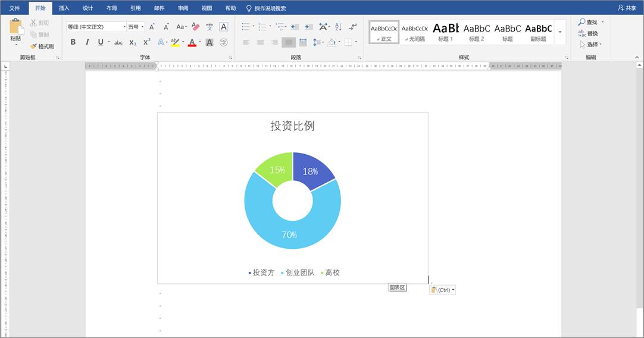Click the borders grid icon
The image size is (644, 338).
coord(348,42)
